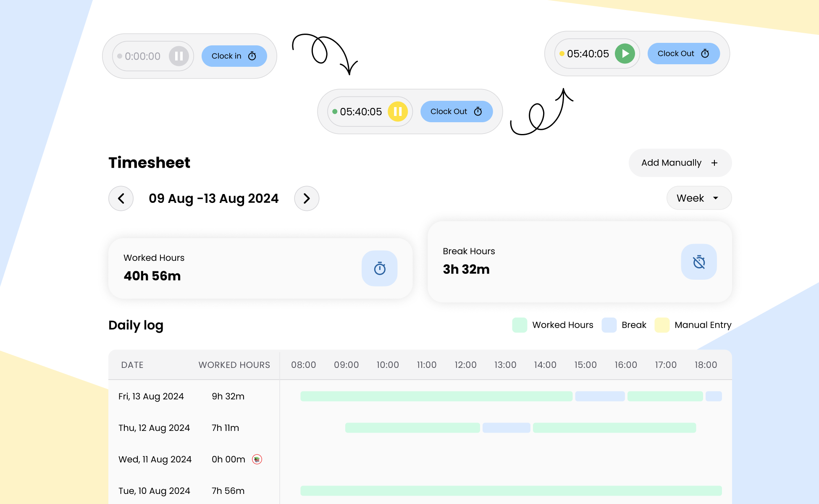
Task: Click the yellow Manual Entry color swatch
Action: [x=661, y=325]
